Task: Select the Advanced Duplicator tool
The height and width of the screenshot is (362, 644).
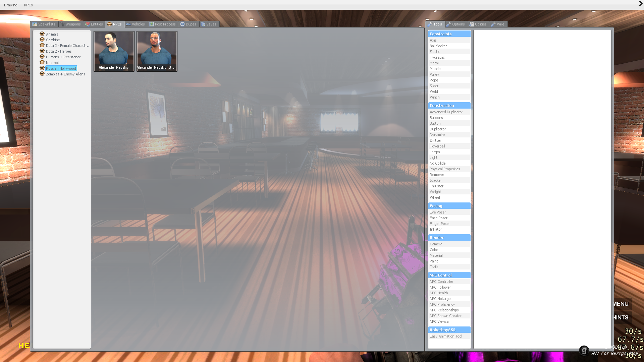Action: [449, 112]
